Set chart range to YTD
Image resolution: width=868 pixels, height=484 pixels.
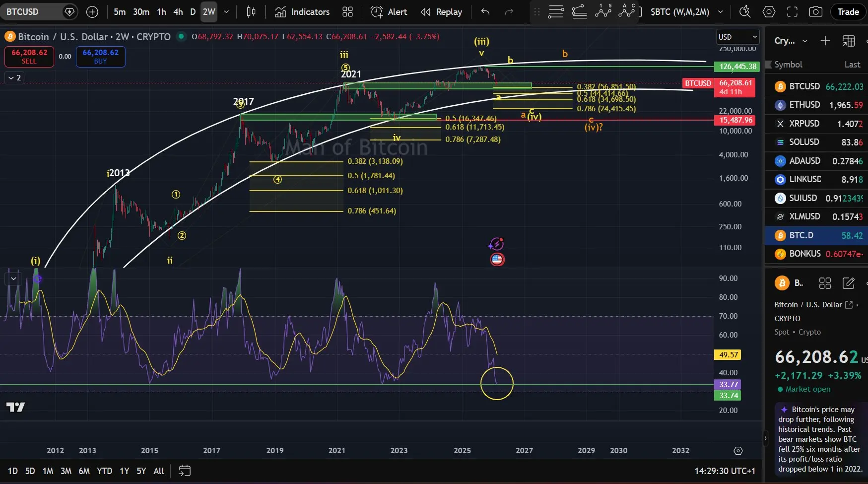coord(104,471)
